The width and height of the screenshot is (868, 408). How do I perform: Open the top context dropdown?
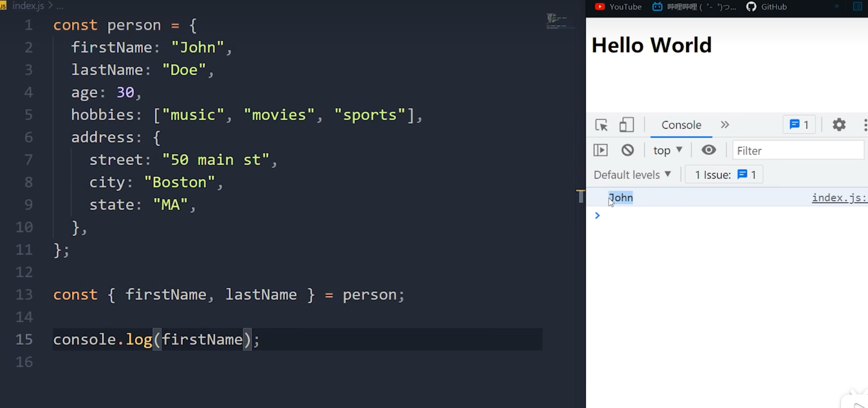668,150
